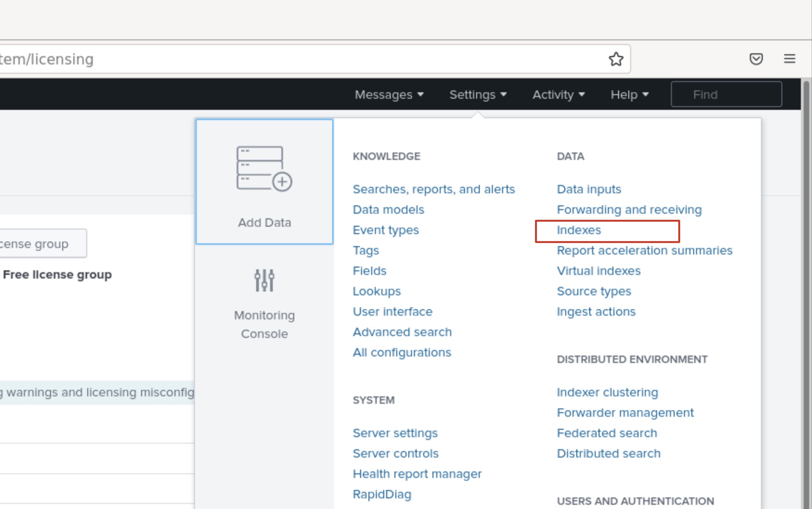Go to Event types
Screen dimensions: 812x509
386,230
